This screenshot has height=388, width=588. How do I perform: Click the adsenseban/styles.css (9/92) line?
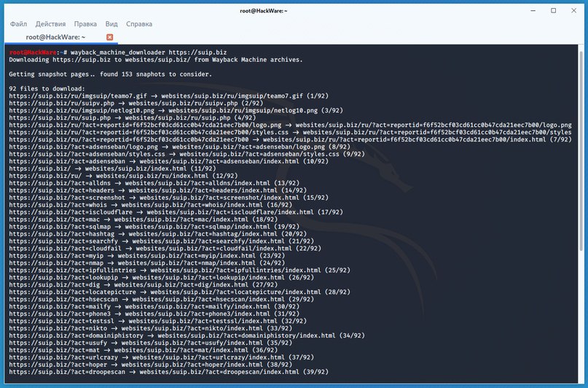[187, 154]
